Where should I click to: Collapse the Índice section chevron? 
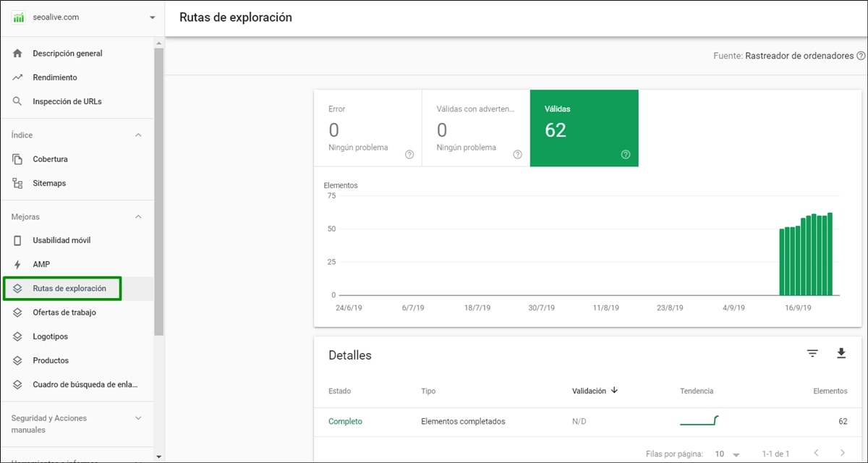(x=137, y=135)
